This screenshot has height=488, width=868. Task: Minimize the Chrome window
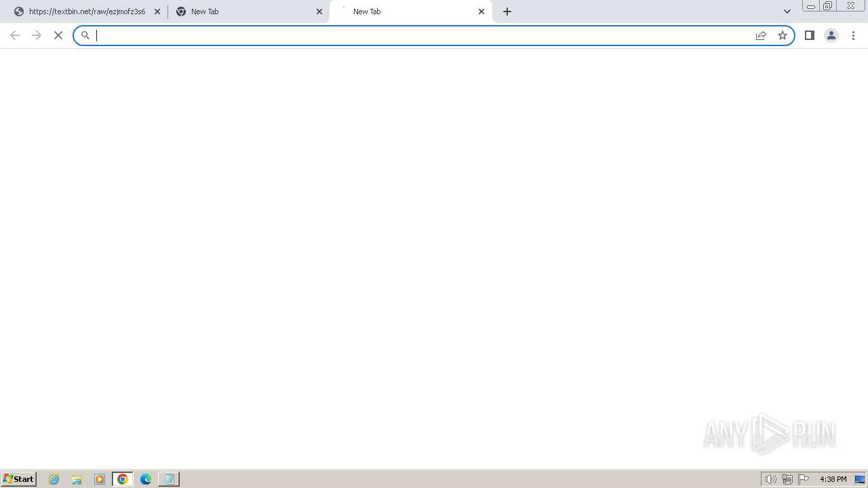coord(810,6)
